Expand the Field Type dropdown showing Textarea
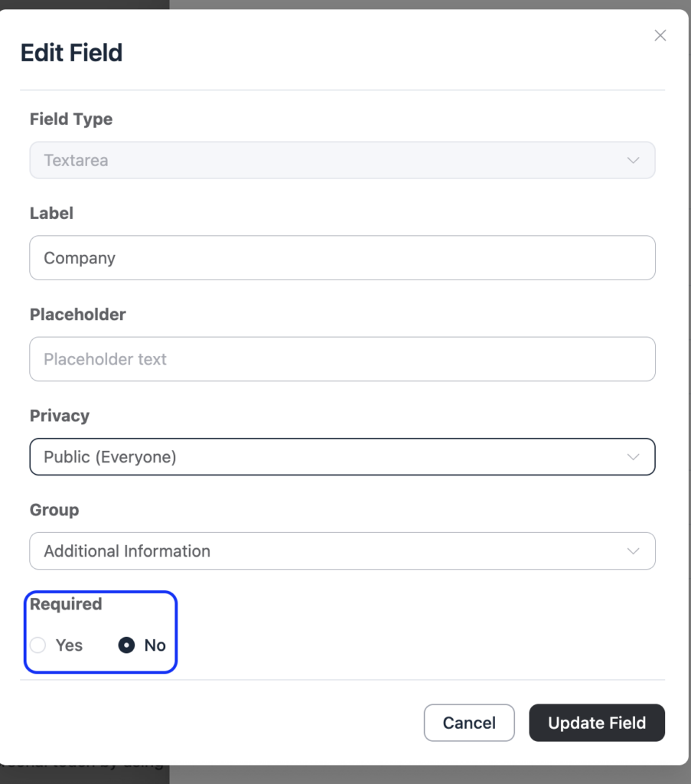The height and width of the screenshot is (784, 691). 342,160
